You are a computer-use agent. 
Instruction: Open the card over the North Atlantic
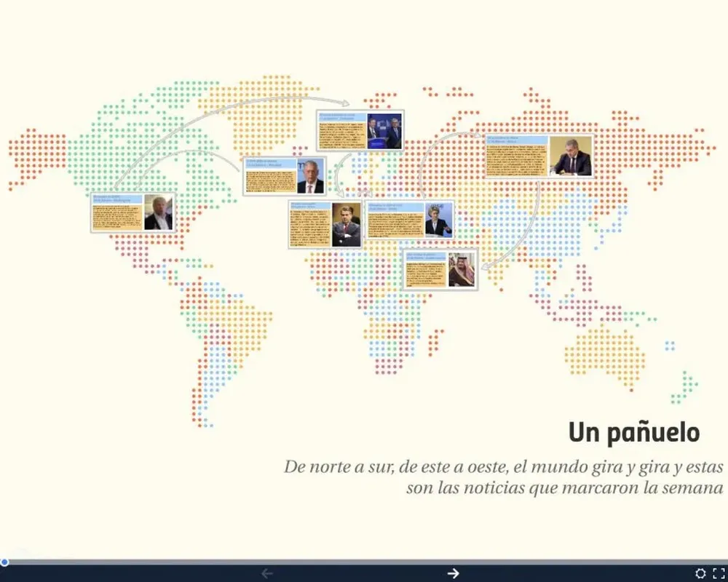[x=284, y=176]
